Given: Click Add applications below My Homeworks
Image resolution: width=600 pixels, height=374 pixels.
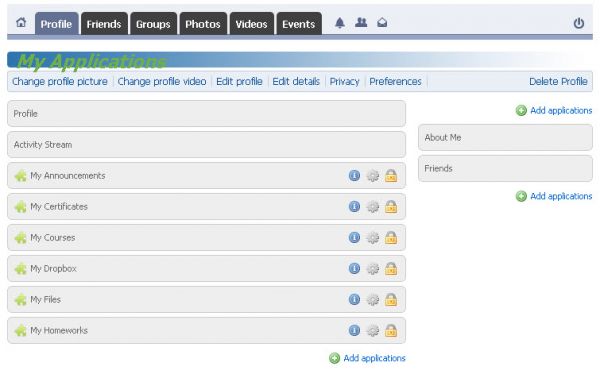Looking at the screenshot, I should click(367, 358).
